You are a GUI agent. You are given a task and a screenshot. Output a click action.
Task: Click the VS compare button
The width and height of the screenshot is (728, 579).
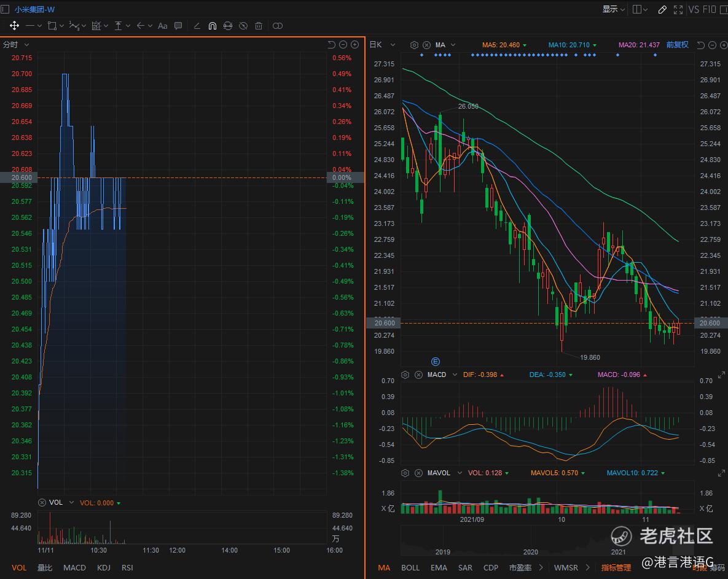(694, 9)
